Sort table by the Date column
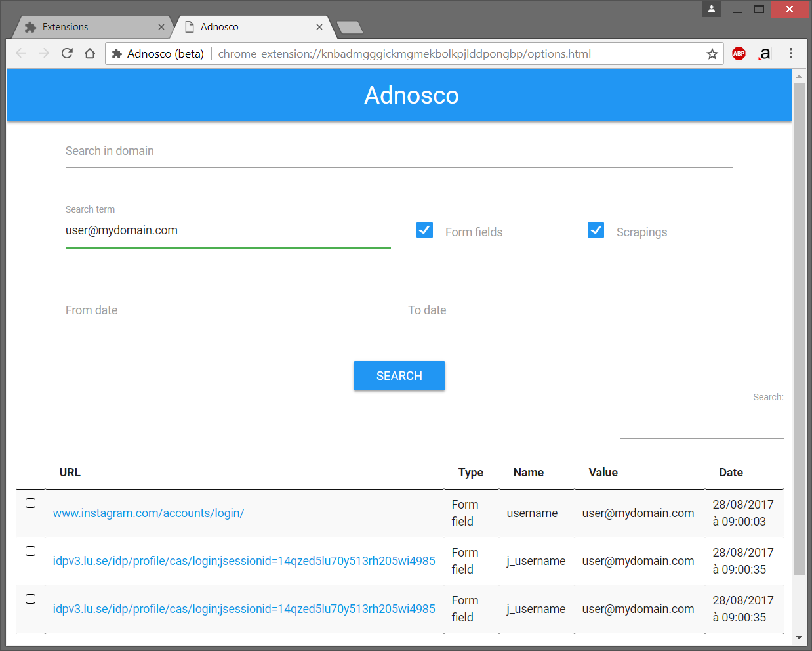The width and height of the screenshot is (812, 651). click(x=731, y=472)
